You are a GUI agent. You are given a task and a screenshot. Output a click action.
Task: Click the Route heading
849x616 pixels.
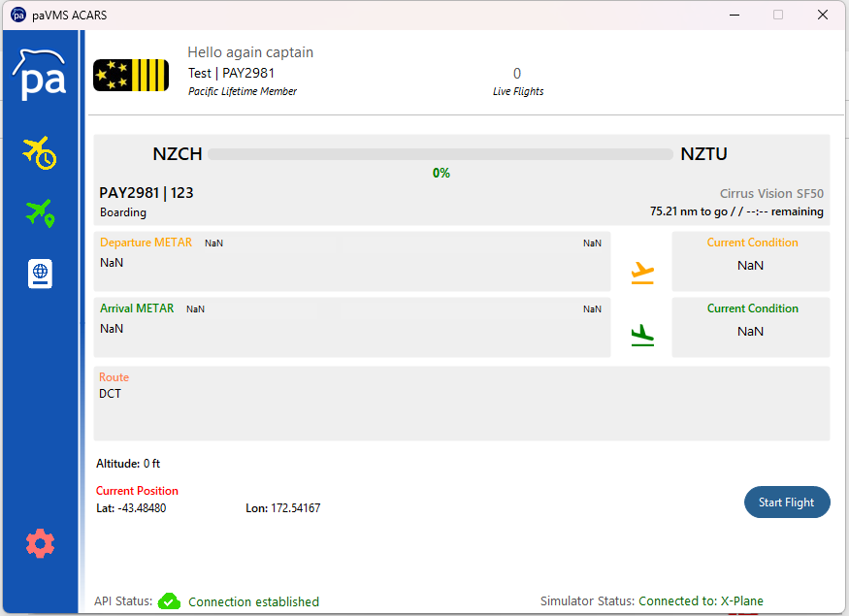tap(114, 377)
